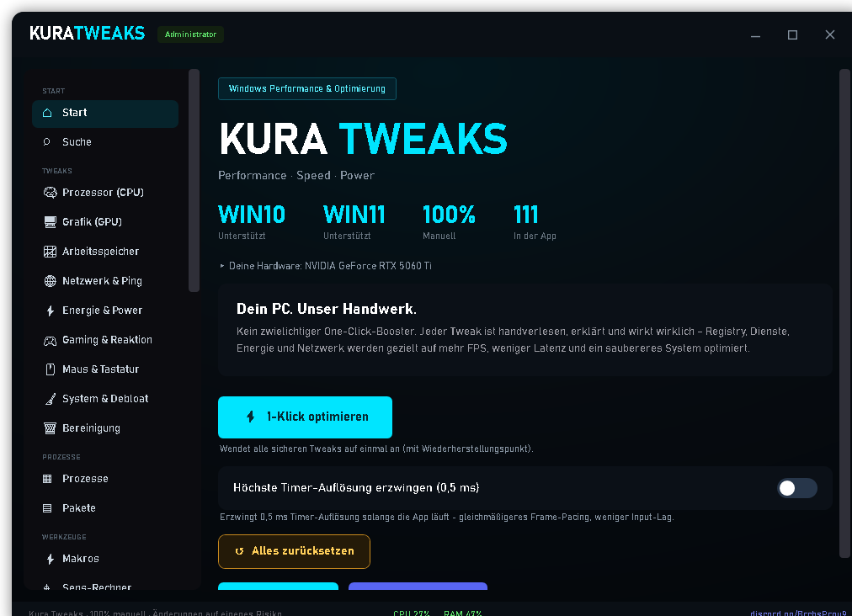Screen dimensions: 852x616
Task: Click the sidebar scrollbar thumb
Action: (194, 180)
